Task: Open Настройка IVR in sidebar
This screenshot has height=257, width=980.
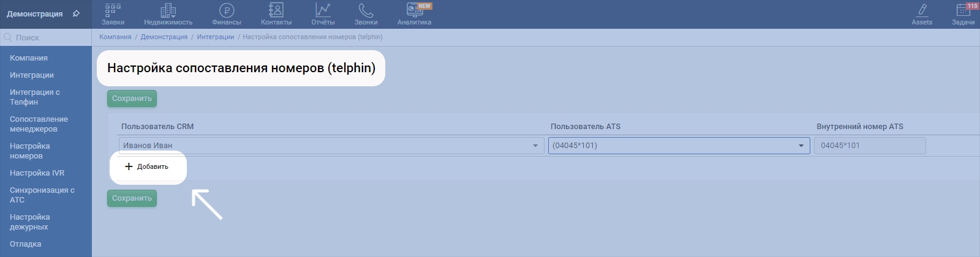Action: click(x=37, y=173)
